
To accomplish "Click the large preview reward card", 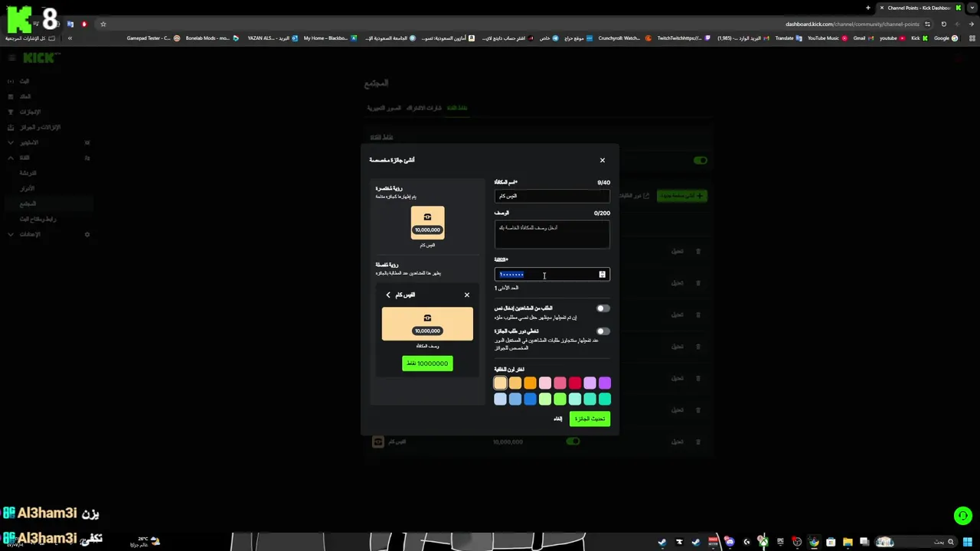I will [x=427, y=324].
